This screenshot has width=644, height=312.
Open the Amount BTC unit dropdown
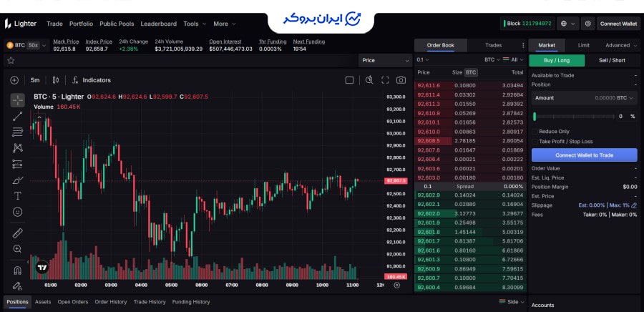pyautogui.click(x=625, y=98)
